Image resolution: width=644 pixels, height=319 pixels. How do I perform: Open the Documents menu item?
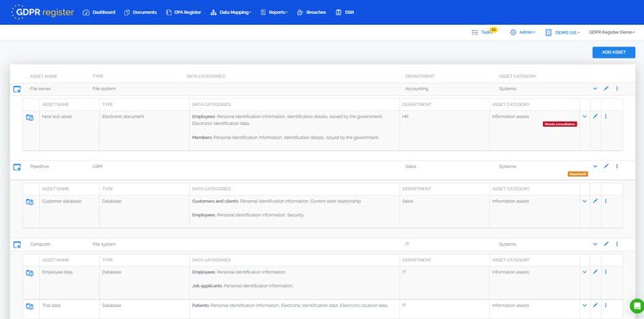[x=141, y=12]
